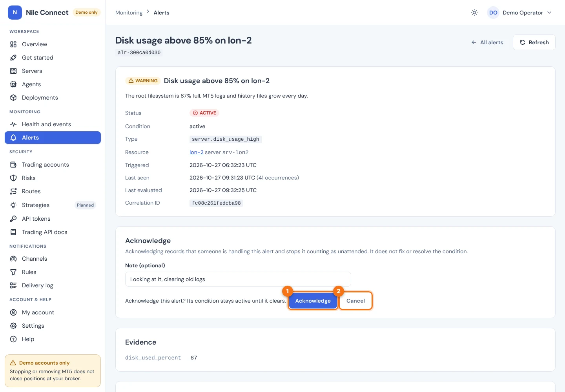Viewport: 565px width, 392px height.
Task: Click the Last evaluated time 09:32:25 UTC
Action: point(223,190)
